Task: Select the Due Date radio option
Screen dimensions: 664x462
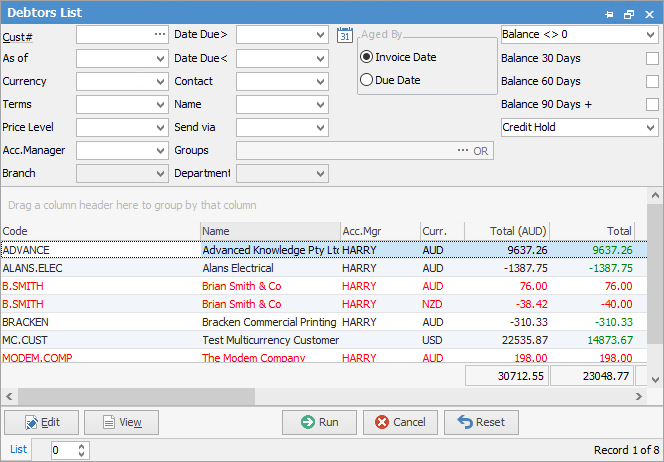Action: click(367, 80)
